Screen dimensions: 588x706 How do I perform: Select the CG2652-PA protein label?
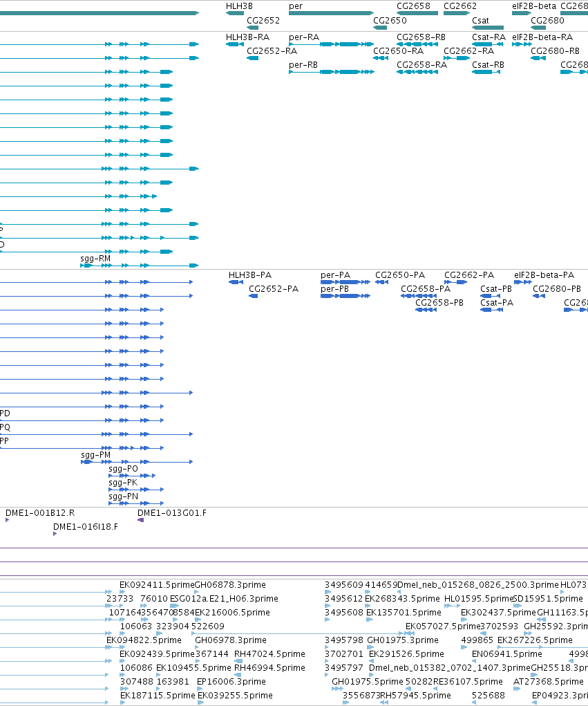pyautogui.click(x=274, y=289)
